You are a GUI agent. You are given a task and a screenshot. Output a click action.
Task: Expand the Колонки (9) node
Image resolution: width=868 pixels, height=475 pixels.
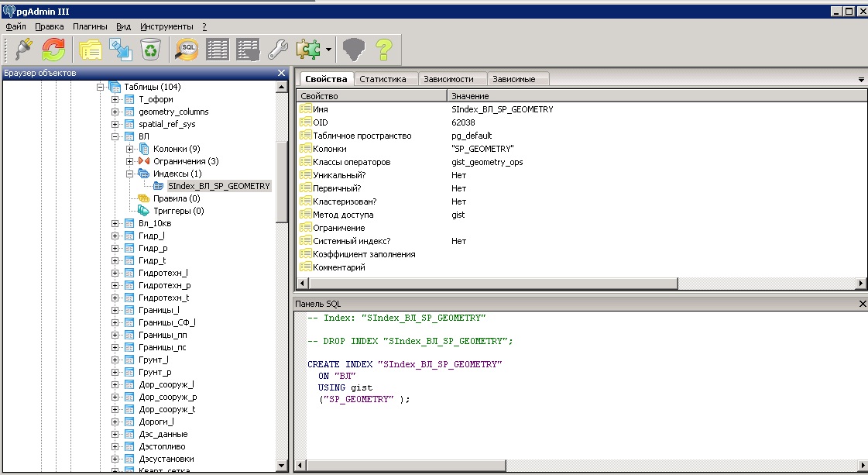coord(129,149)
